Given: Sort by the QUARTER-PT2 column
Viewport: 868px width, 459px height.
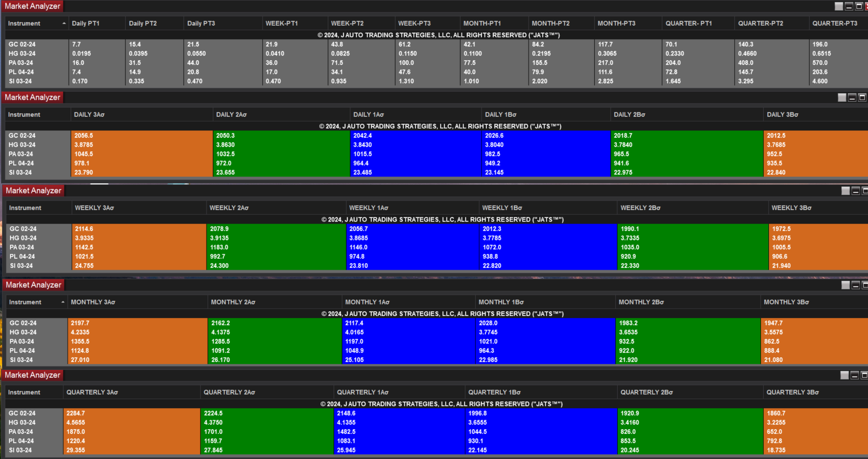Looking at the screenshot, I should coord(772,24).
